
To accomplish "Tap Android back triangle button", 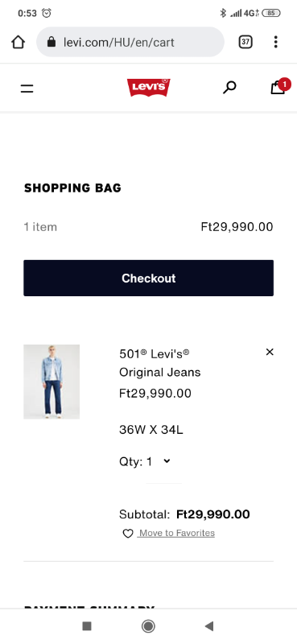I will [209, 626].
